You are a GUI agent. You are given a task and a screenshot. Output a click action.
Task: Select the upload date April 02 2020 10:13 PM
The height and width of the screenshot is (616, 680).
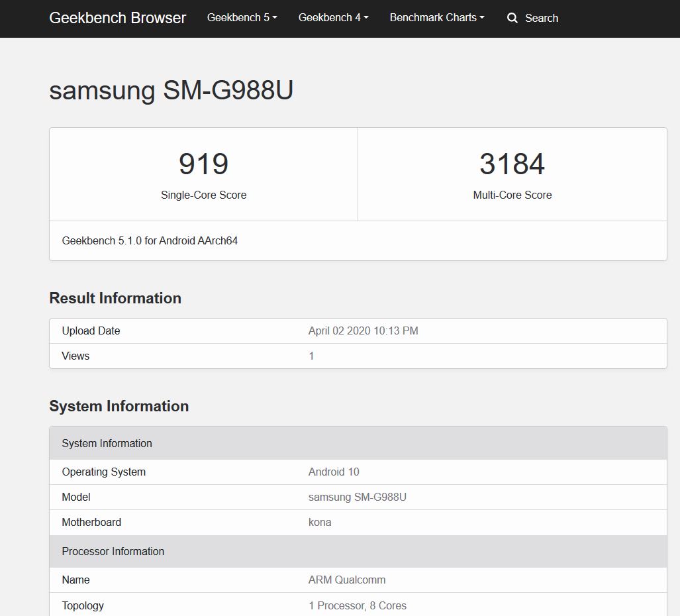[363, 331]
